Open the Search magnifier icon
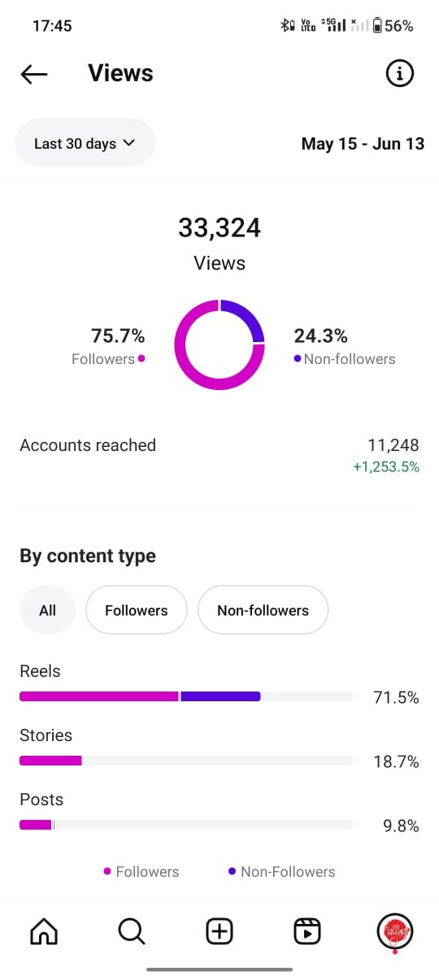The image size is (439, 980). 132,931
